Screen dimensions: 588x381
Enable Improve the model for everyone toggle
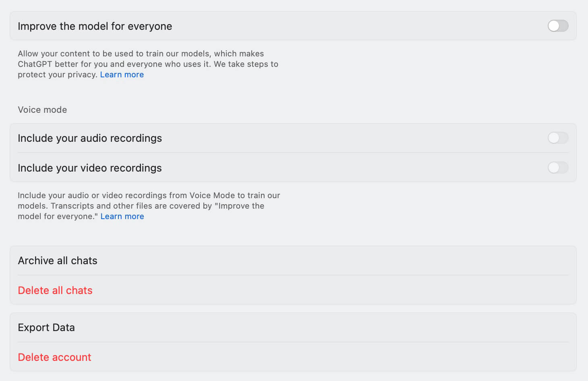click(558, 26)
